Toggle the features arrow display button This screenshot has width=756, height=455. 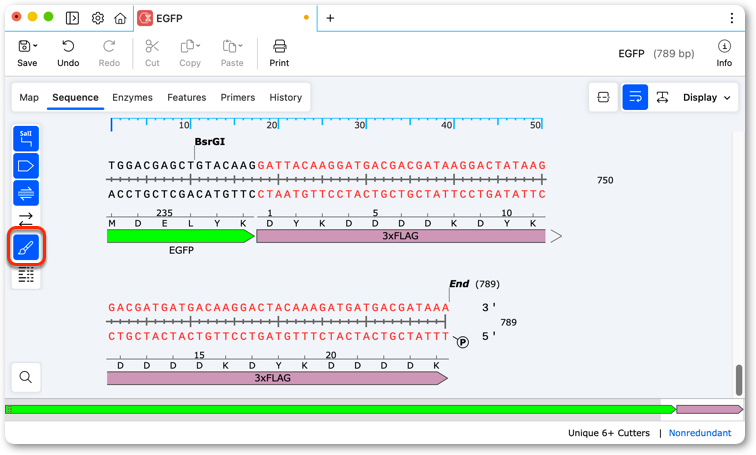(x=26, y=166)
